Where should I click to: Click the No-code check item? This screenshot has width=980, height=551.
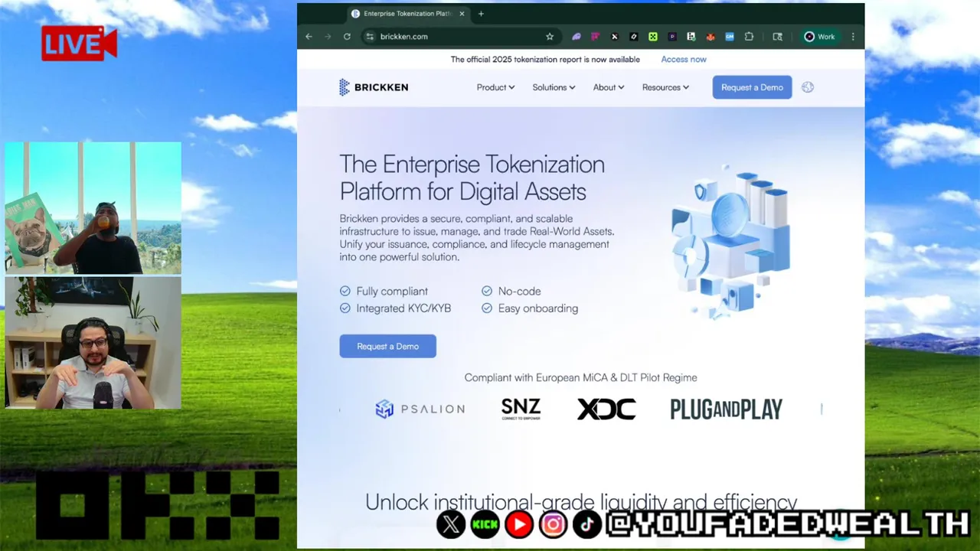pos(511,291)
